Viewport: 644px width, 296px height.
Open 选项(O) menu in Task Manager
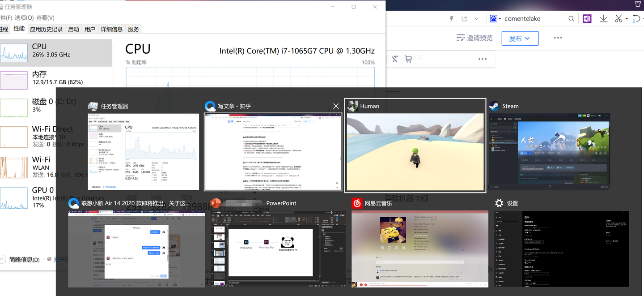point(24,17)
